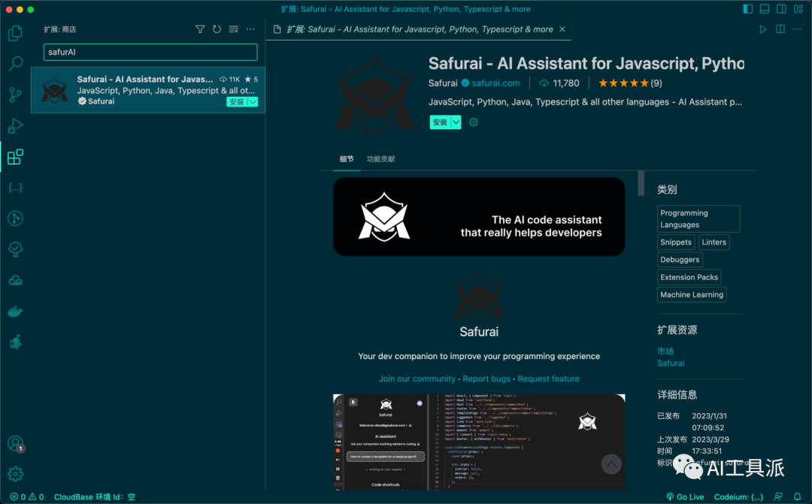Image resolution: width=812 pixels, height=504 pixels.
Task: Open Join our community link
Action: pos(417,379)
